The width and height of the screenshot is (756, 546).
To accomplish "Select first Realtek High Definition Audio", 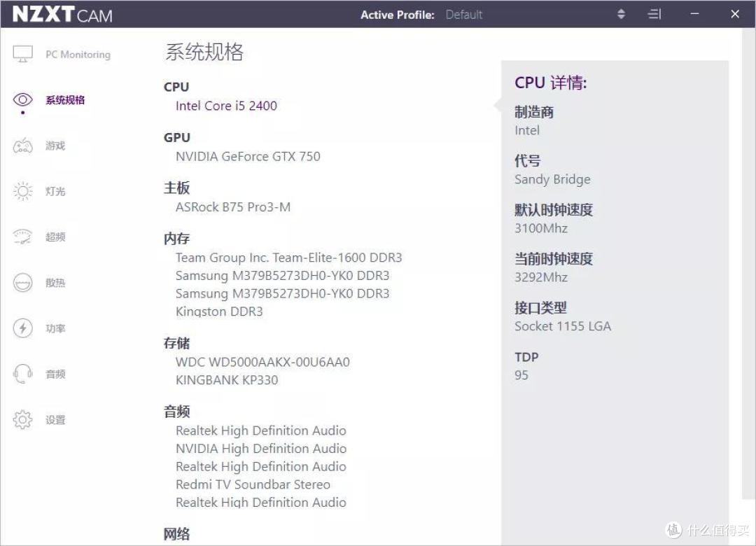I will pyautogui.click(x=261, y=430).
